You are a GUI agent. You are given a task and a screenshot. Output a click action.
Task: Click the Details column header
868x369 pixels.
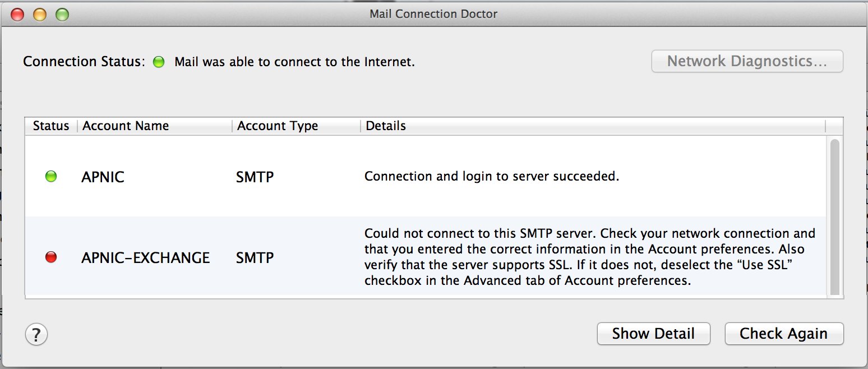[386, 126]
